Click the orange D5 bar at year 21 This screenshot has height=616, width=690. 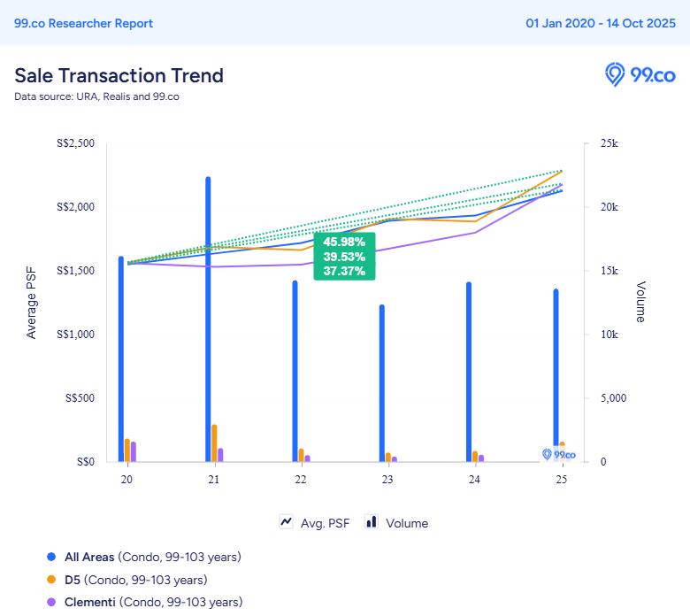pos(214,443)
